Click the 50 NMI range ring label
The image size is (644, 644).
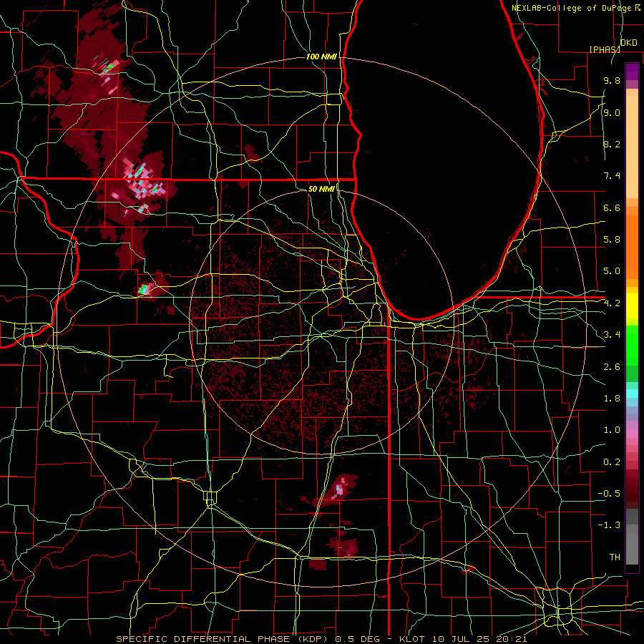pos(321,189)
